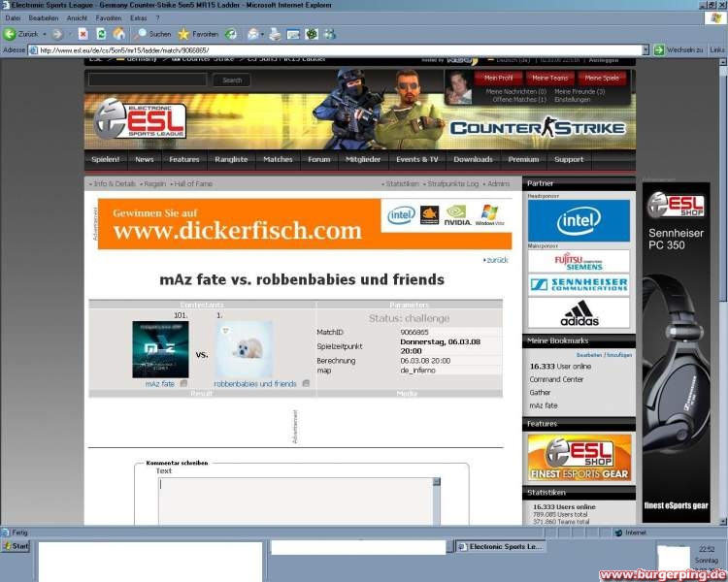728x582 pixels.
Task: Open the robbenbabies und friends team link
Action: [255, 383]
